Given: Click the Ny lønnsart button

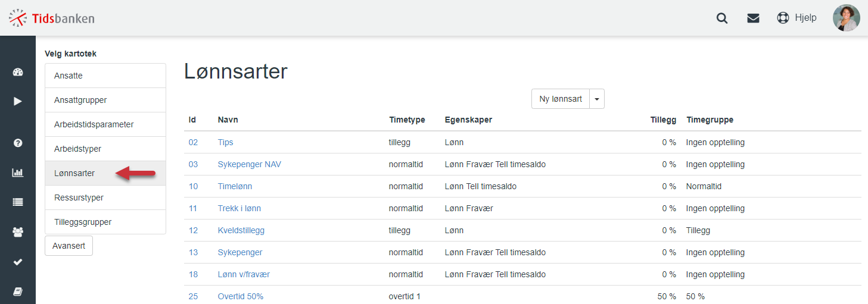Looking at the screenshot, I should tap(561, 99).
